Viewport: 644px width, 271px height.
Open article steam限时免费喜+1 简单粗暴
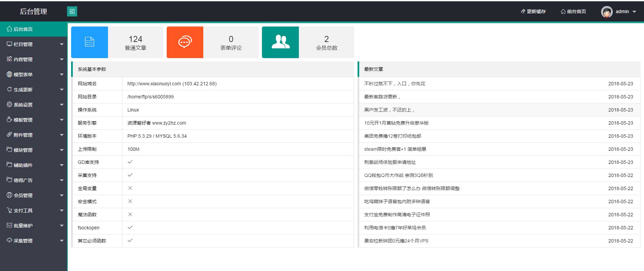coord(395,149)
